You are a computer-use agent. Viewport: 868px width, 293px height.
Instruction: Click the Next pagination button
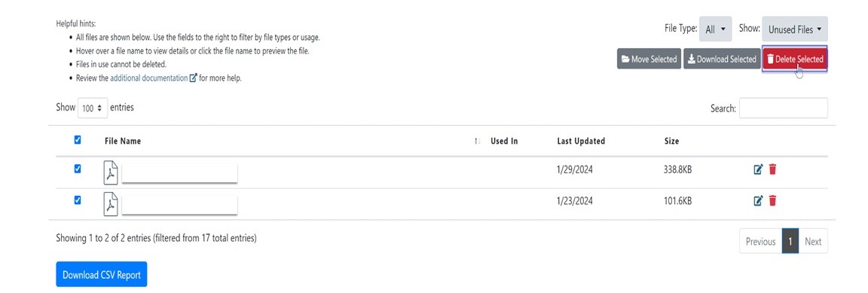813,242
